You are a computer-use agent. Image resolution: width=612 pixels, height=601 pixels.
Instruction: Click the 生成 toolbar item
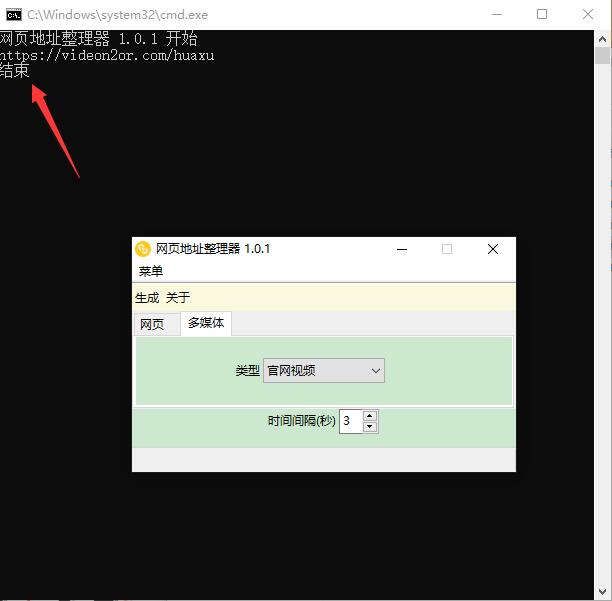(x=147, y=298)
